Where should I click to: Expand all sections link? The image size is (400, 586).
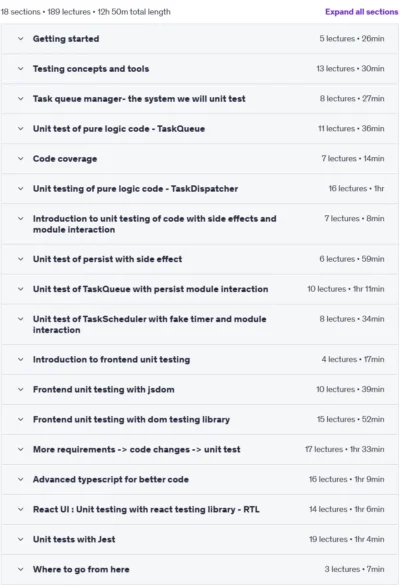(x=361, y=12)
